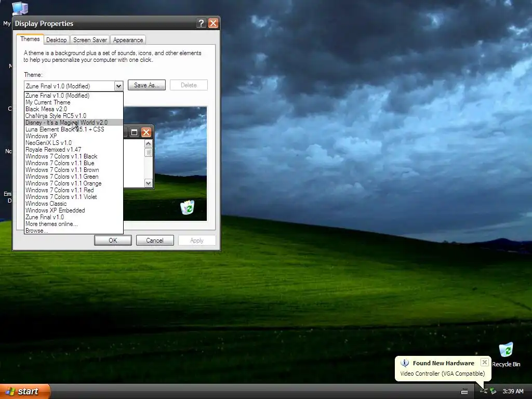Screen dimensions: 532x399
Task: Collapse the Theme dropdown arrow
Action: pos(118,86)
